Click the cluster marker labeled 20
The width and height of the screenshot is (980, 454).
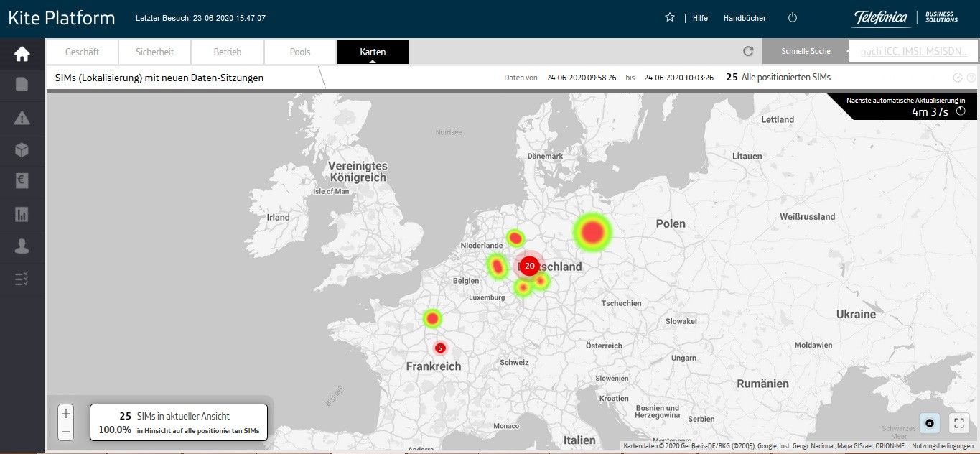point(529,266)
